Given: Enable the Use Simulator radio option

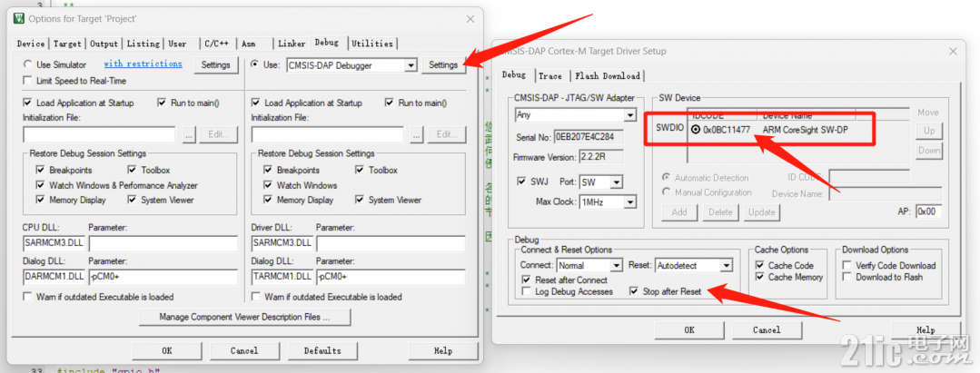Looking at the screenshot, I should tap(27, 64).
